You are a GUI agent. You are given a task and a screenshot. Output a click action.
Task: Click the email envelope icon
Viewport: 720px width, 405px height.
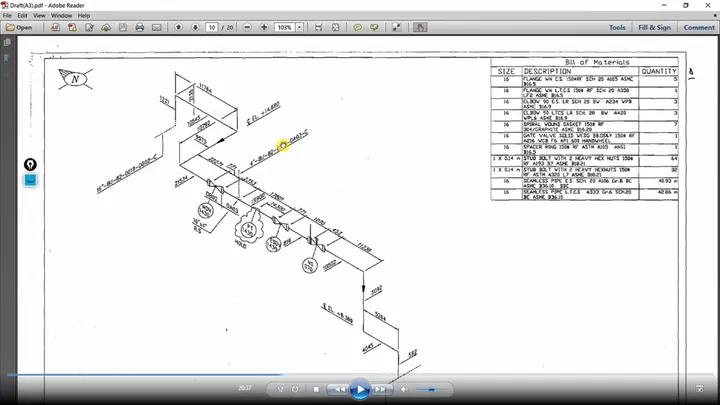[157, 28]
